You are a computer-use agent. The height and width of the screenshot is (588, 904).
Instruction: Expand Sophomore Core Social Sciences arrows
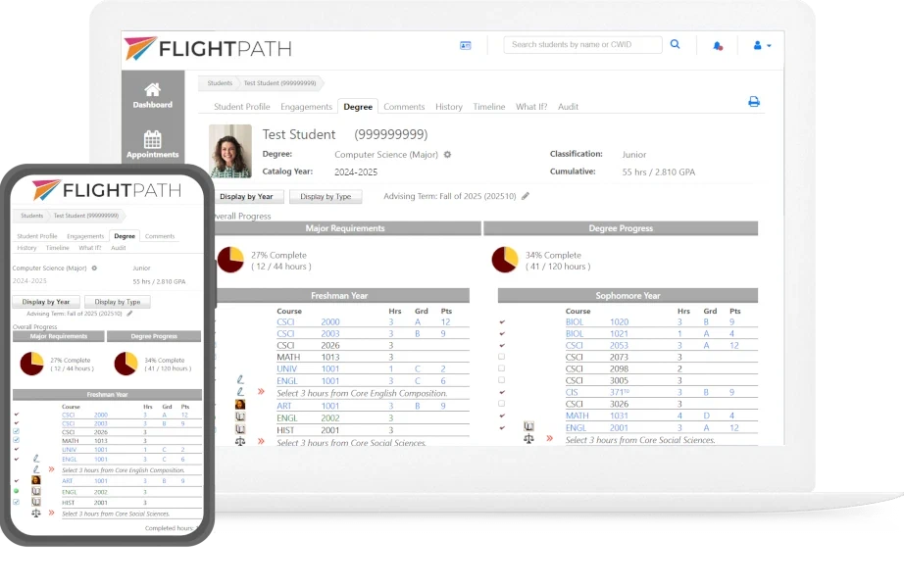[x=549, y=439]
